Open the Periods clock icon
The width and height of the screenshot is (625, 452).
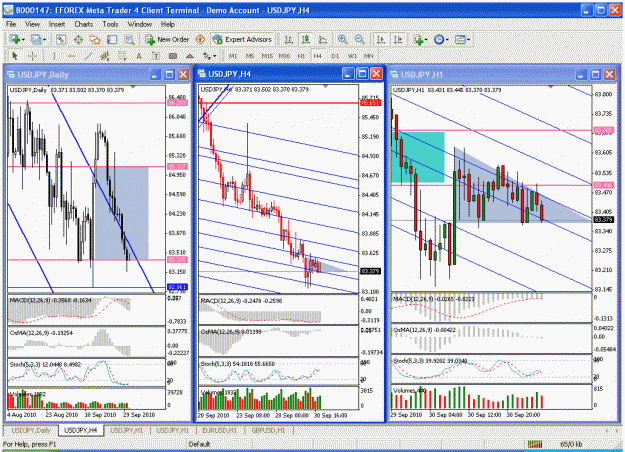pyautogui.click(x=439, y=39)
